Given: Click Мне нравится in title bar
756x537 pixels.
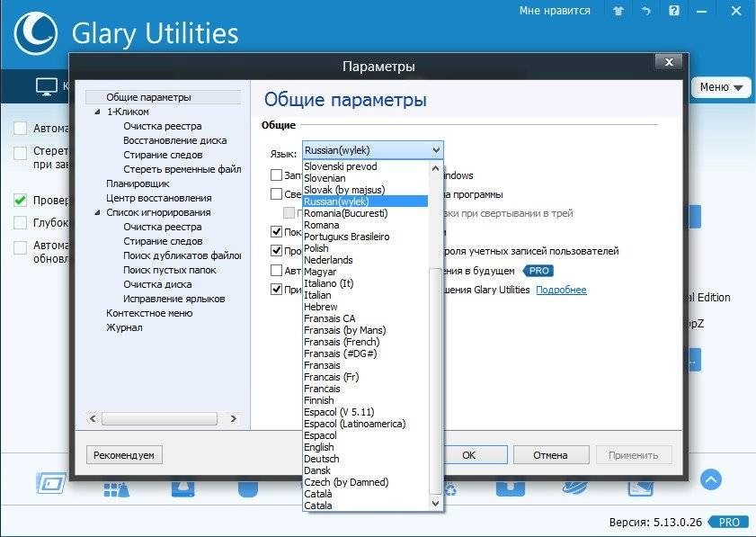Looking at the screenshot, I should click(x=555, y=11).
